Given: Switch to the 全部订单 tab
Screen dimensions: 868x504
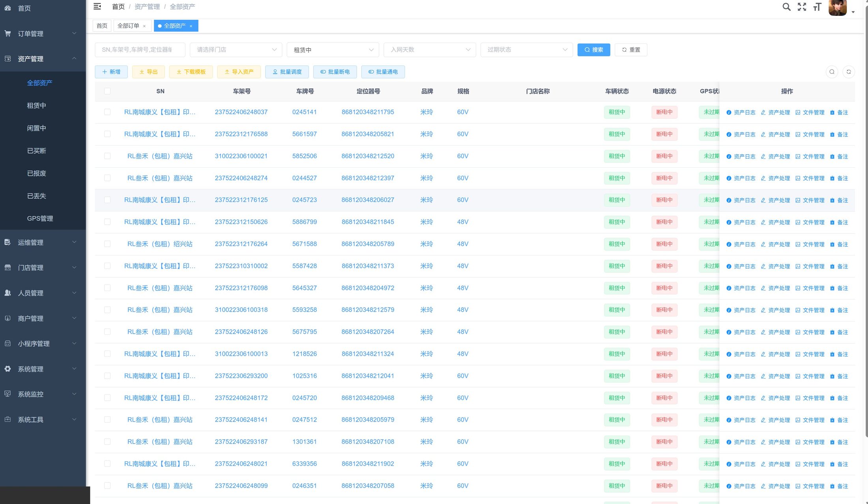Looking at the screenshot, I should [128, 26].
